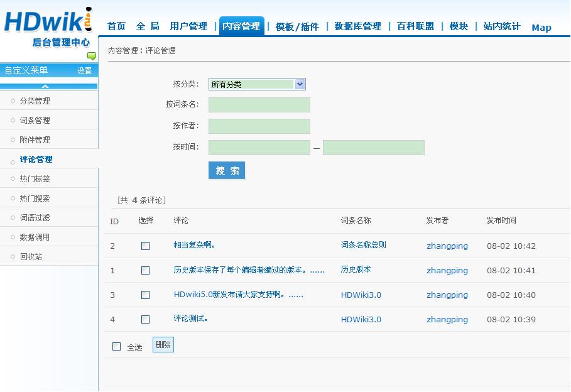Click the timestamp 08-02 10:42
The image size is (571, 392).
pos(511,246)
